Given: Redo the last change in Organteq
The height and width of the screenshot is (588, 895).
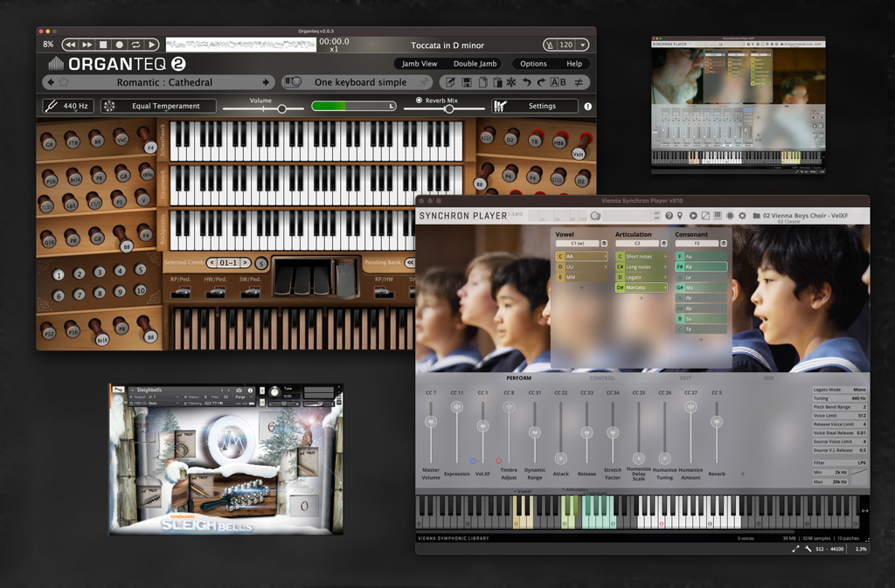Looking at the screenshot, I should (x=541, y=82).
